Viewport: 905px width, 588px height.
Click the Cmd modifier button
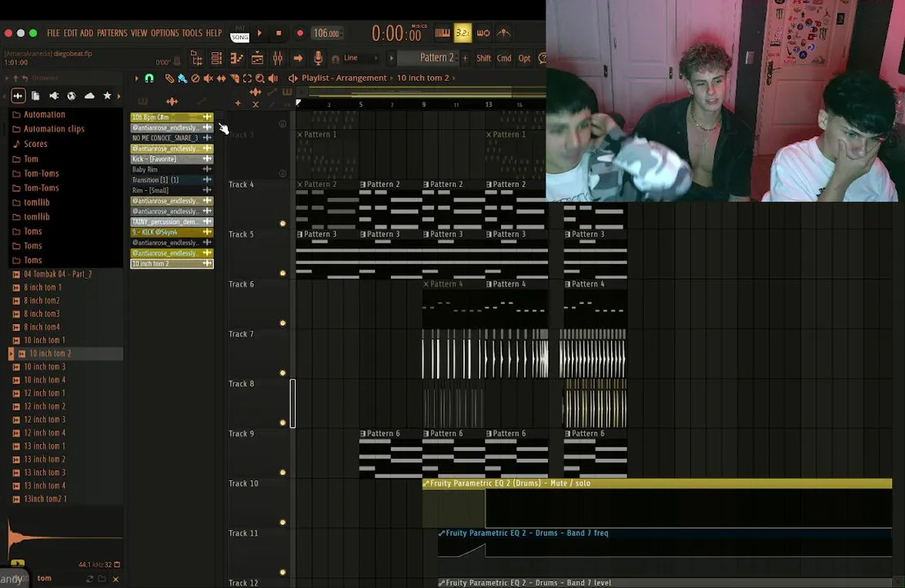pyautogui.click(x=504, y=58)
